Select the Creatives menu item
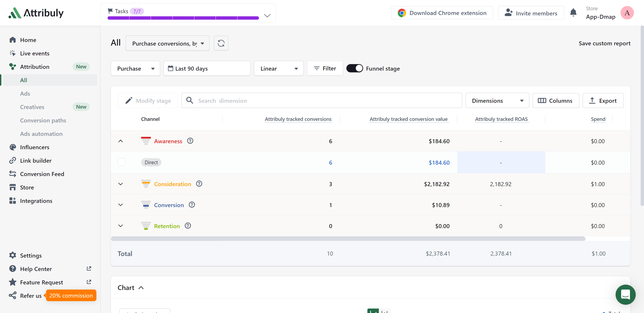The image size is (644, 313). point(32,107)
